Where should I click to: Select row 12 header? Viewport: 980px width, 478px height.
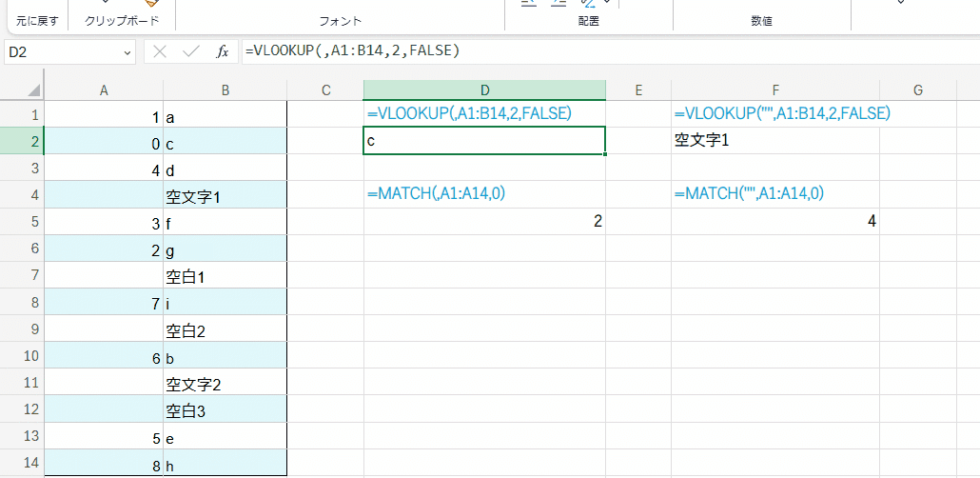[22, 408]
